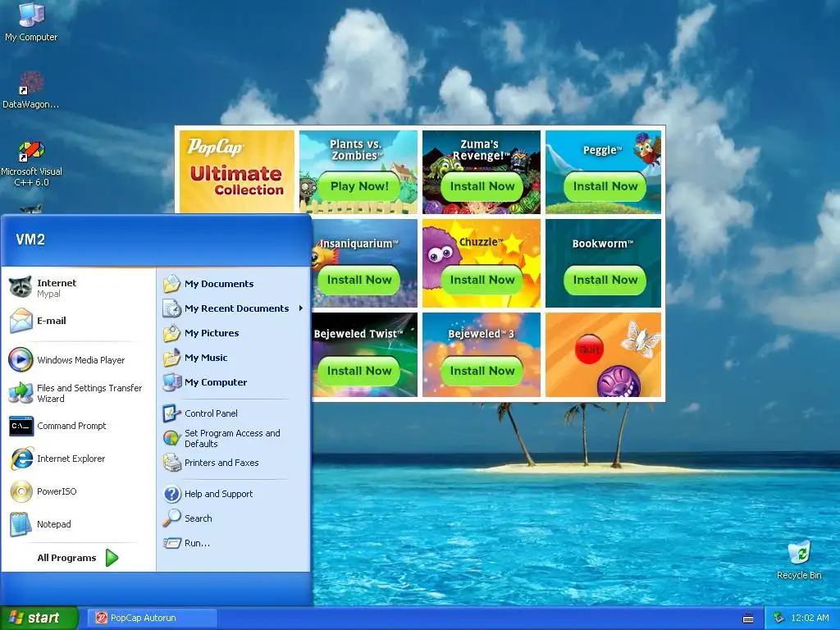Click Install Now for Peggle
Viewport: 840px width, 630px height.
(605, 186)
